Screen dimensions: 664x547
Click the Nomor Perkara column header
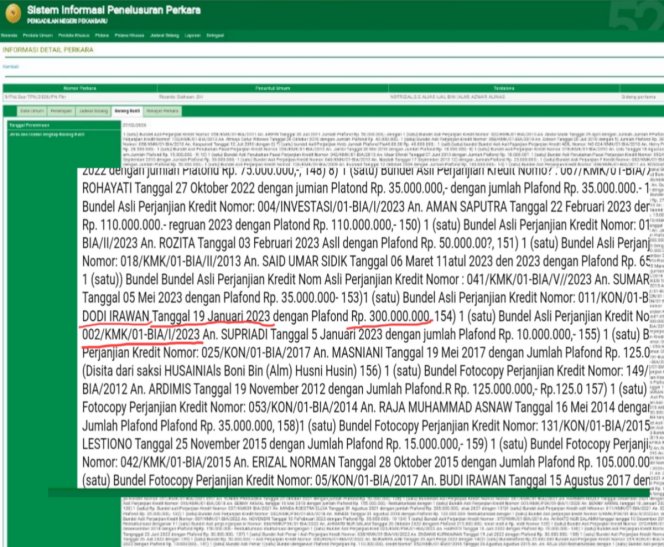point(80,88)
